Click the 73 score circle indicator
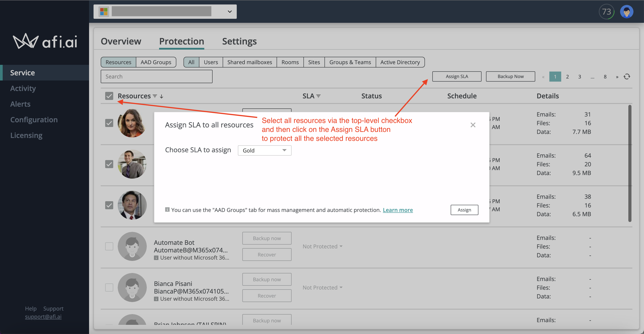 [x=606, y=11]
